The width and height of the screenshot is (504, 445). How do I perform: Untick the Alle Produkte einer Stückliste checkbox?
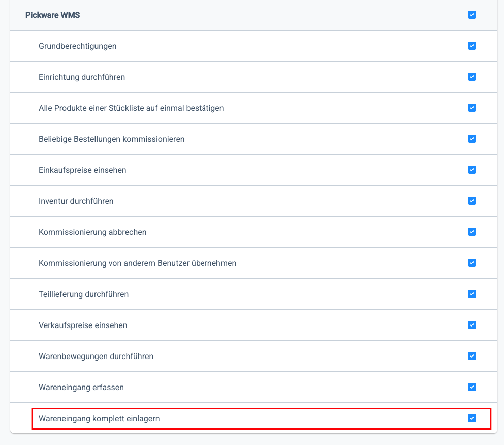coord(472,108)
